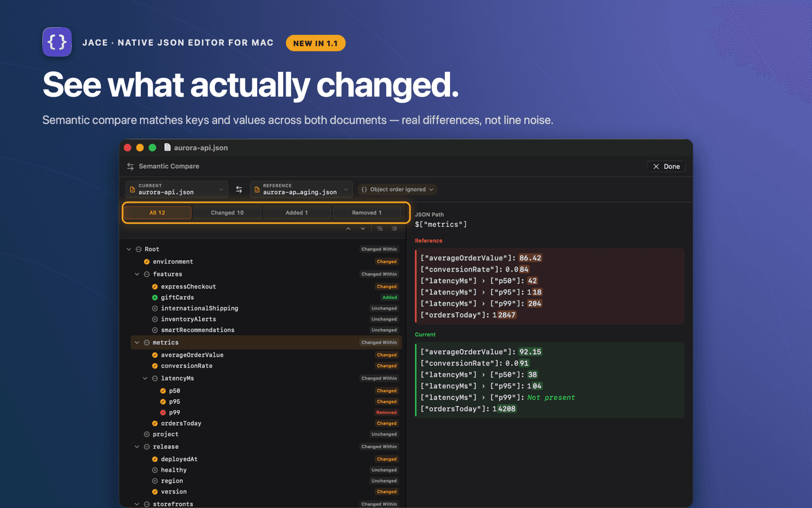Select the storefronts tree row label
This screenshot has width=812, height=508.
pyautogui.click(x=173, y=504)
